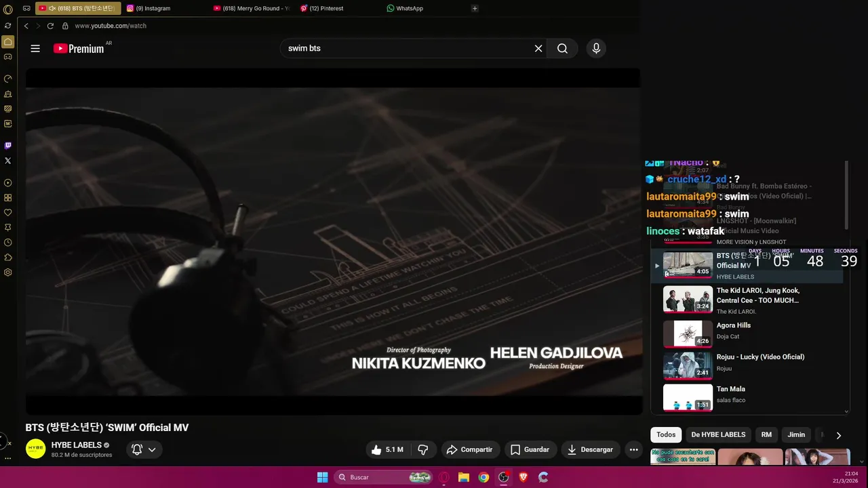Open the HYBE LABELS channel name link
The width and height of the screenshot is (868, 488).
click(77, 445)
